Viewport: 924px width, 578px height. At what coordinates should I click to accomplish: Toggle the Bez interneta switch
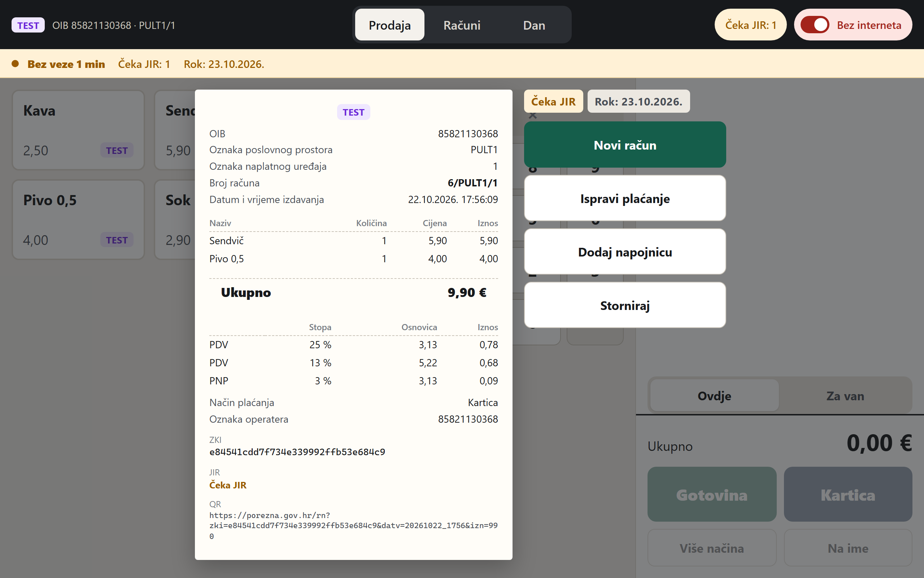pos(814,25)
